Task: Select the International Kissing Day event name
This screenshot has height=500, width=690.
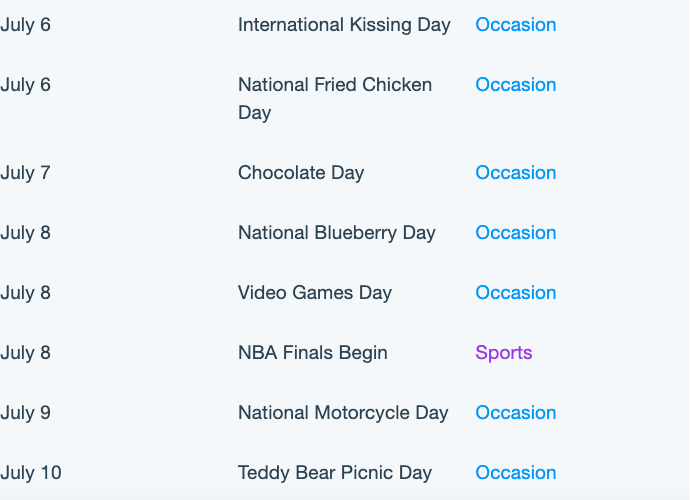Action: (x=344, y=25)
